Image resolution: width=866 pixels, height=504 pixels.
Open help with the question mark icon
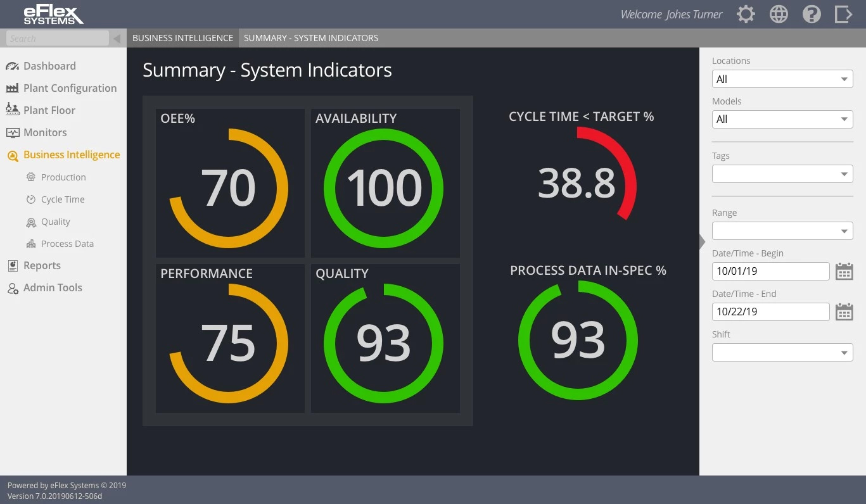click(812, 15)
